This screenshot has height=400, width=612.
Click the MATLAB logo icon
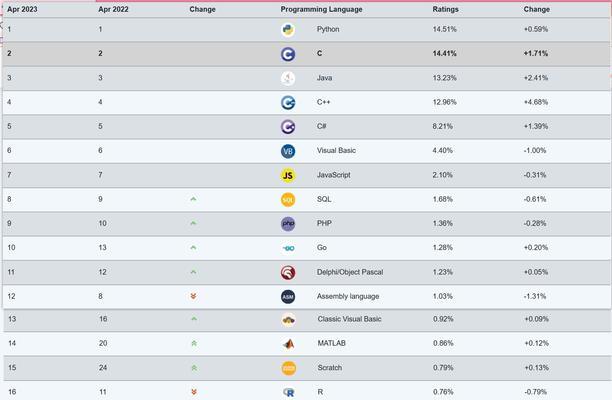[x=288, y=344]
